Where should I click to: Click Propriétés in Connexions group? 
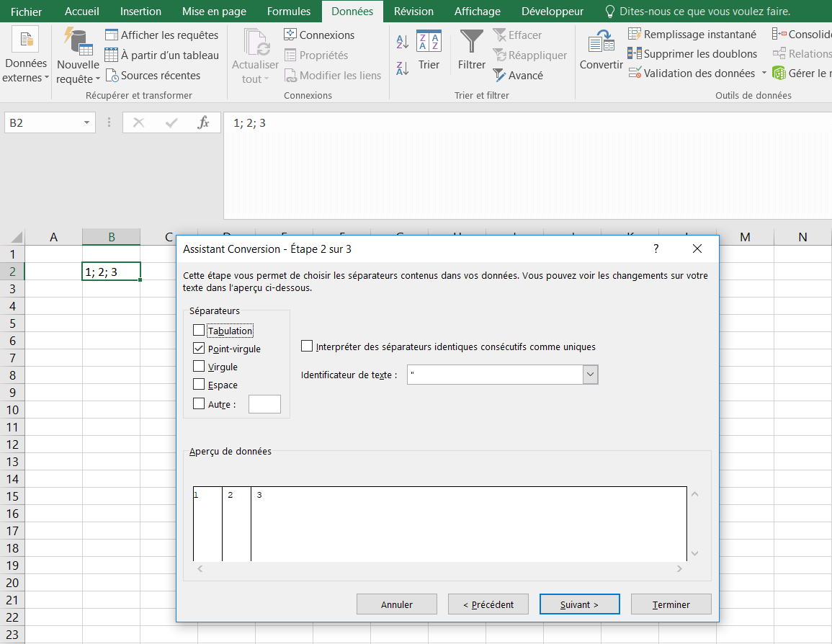316,55
